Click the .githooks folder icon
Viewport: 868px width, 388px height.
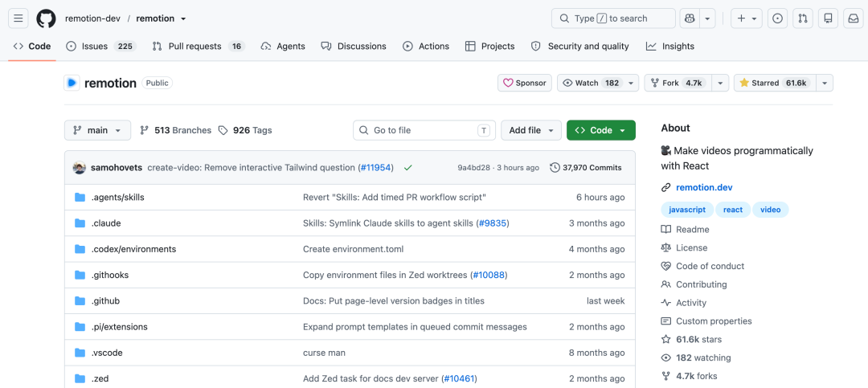coord(80,275)
